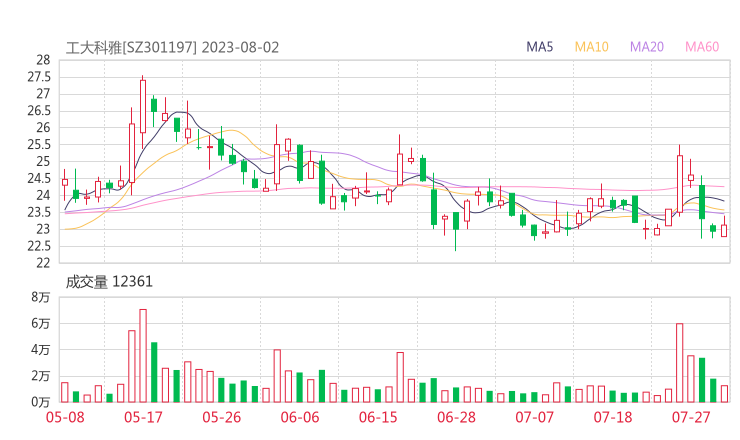Click the MA60 legend label
The width and height of the screenshot is (740, 440).
702,47
